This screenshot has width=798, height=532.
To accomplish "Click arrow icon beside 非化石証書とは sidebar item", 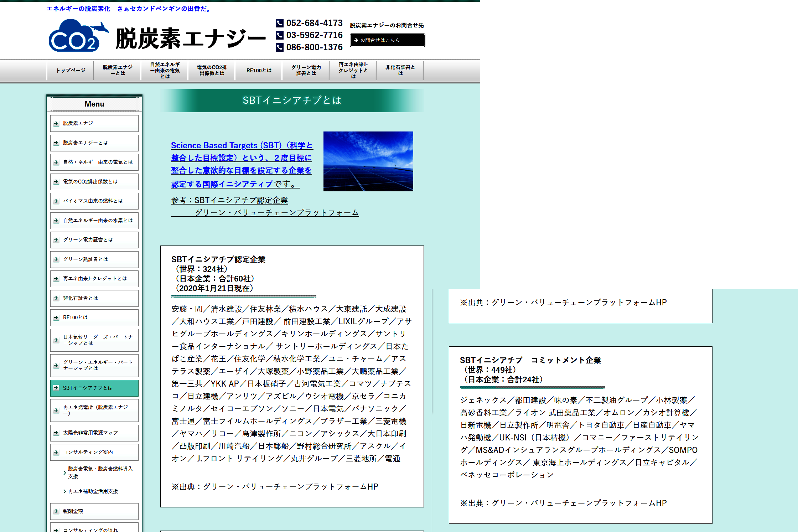I will point(56,298).
